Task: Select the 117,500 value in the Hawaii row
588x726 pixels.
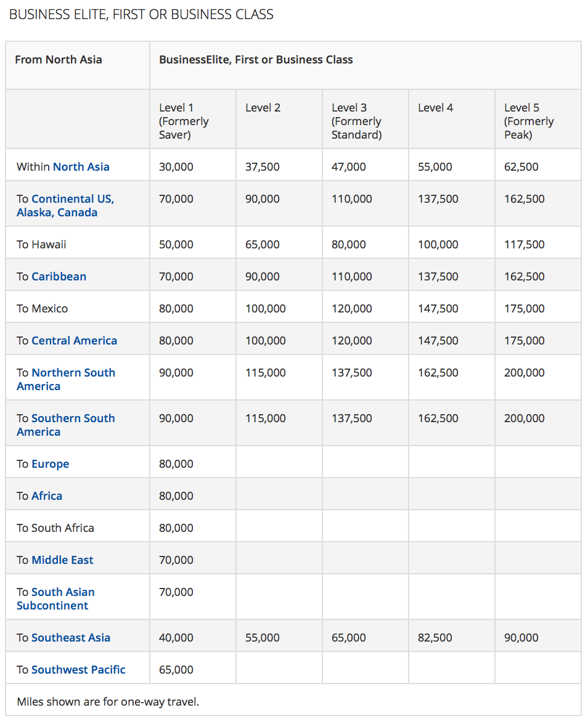Action: (x=524, y=245)
